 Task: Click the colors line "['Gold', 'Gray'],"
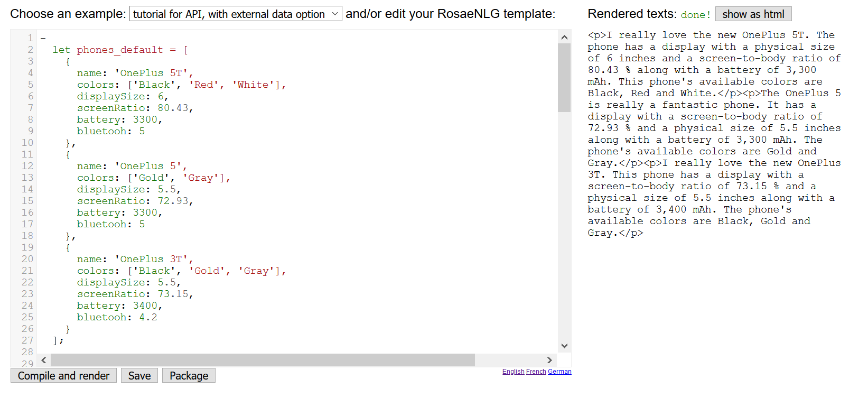pyautogui.click(x=154, y=178)
